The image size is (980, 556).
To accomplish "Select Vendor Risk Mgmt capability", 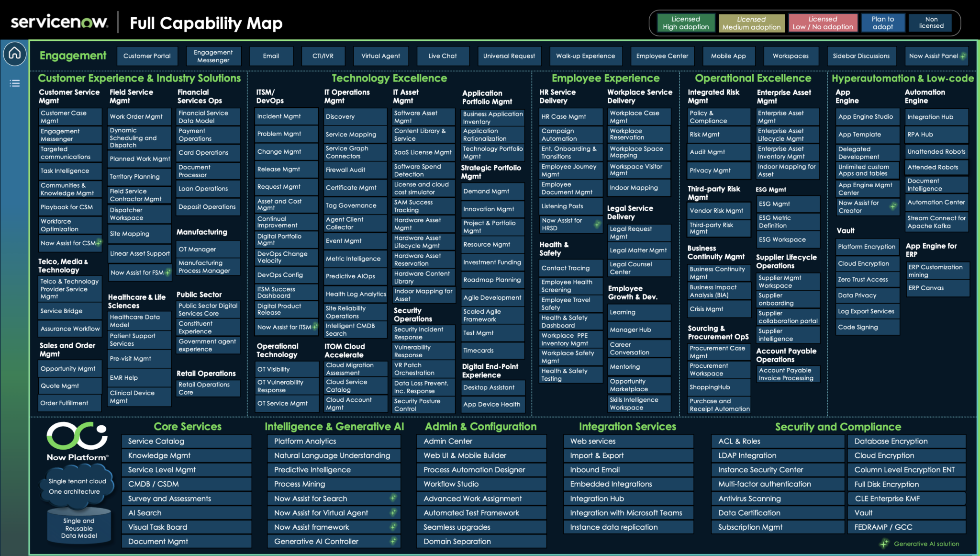I will click(719, 211).
